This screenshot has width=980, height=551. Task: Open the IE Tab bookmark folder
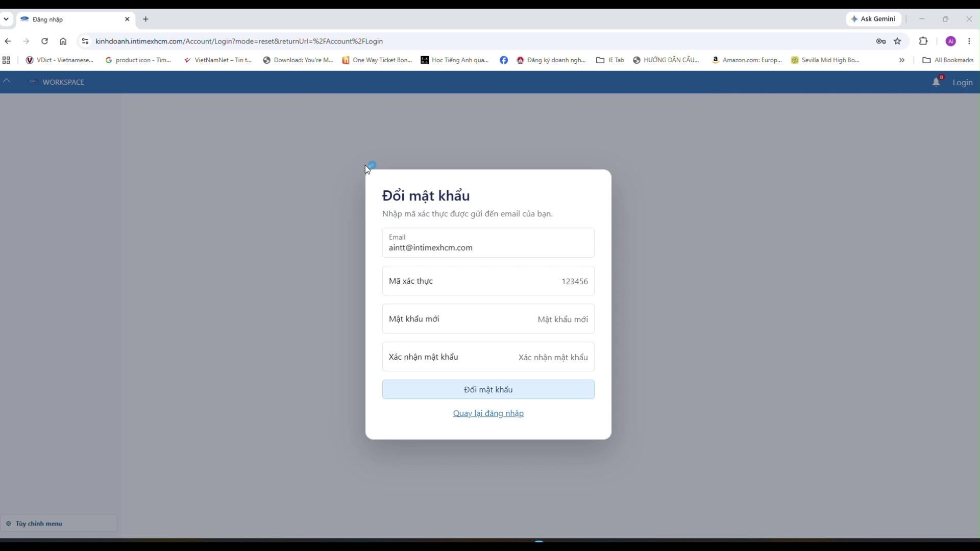coord(610,60)
